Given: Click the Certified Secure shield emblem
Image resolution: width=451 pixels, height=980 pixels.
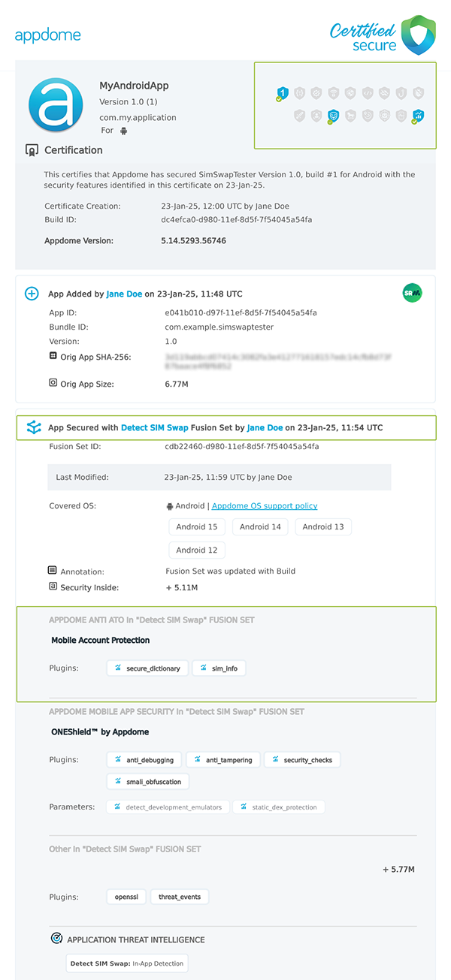Looking at the screenshot, I should (417, 33).
